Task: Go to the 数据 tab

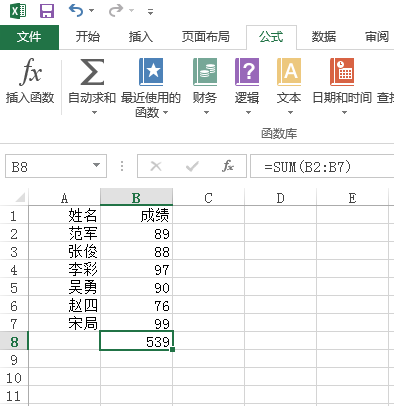Action: click(323, 37)
